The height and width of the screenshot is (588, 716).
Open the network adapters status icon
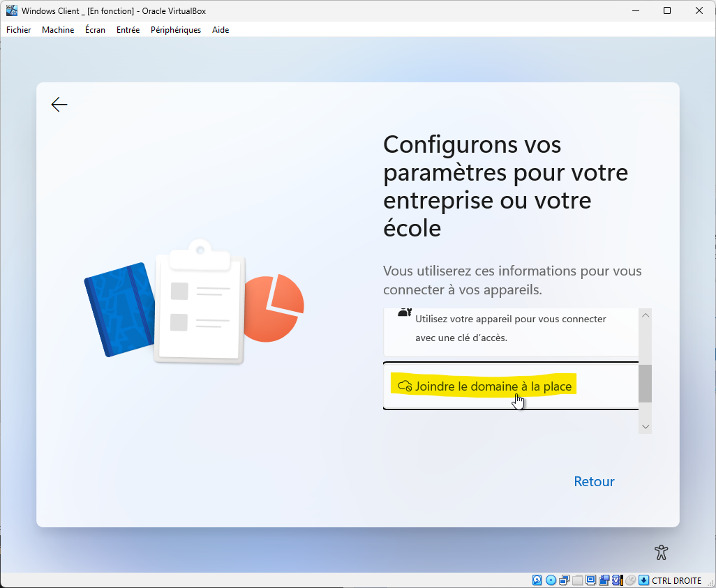click(564, 580)
